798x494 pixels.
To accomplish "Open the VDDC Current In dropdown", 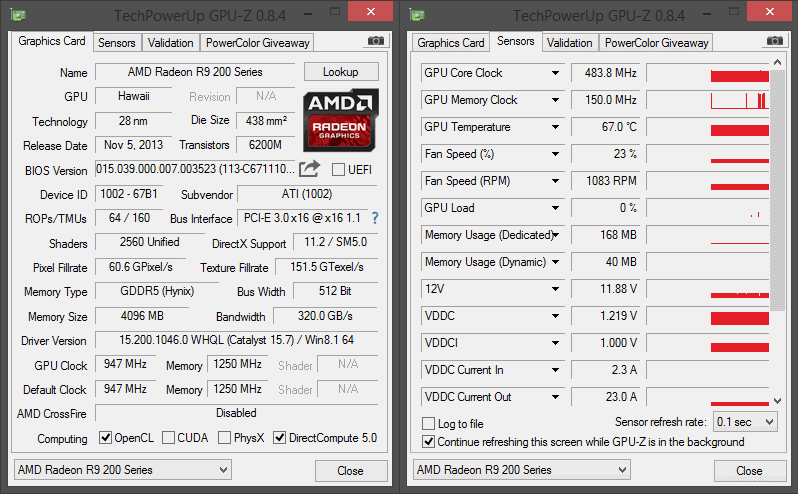I will pos(555,370).
